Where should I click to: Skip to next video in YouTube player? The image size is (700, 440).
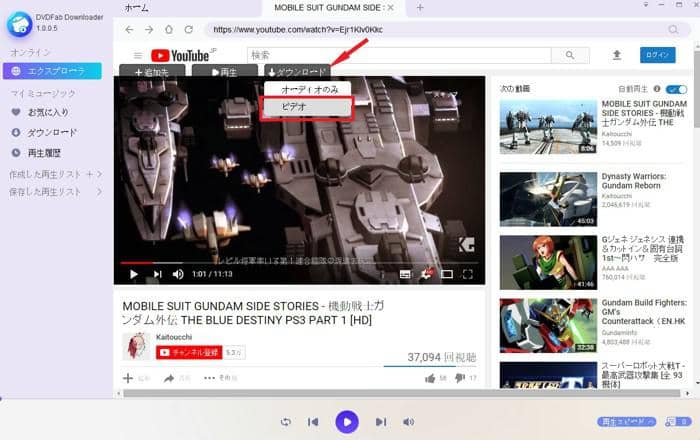[157, 274]
